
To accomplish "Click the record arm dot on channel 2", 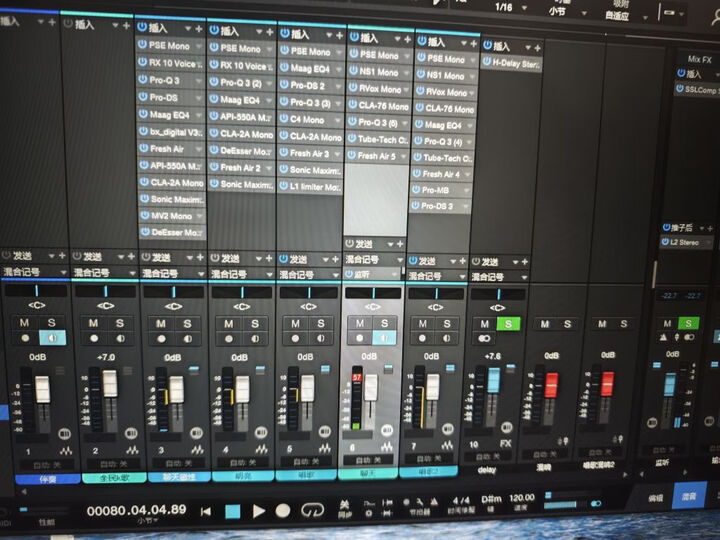I will pyautogui.click(x=94, y=338).
